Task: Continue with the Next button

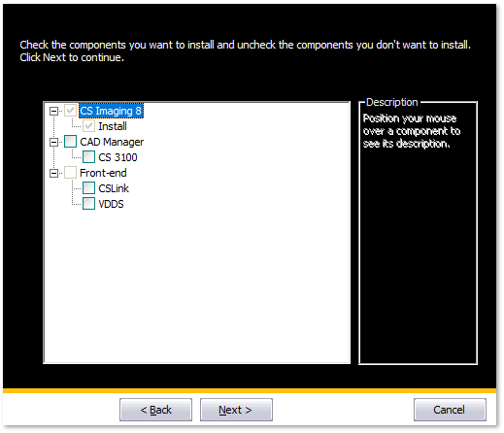Action: point(236,410)
